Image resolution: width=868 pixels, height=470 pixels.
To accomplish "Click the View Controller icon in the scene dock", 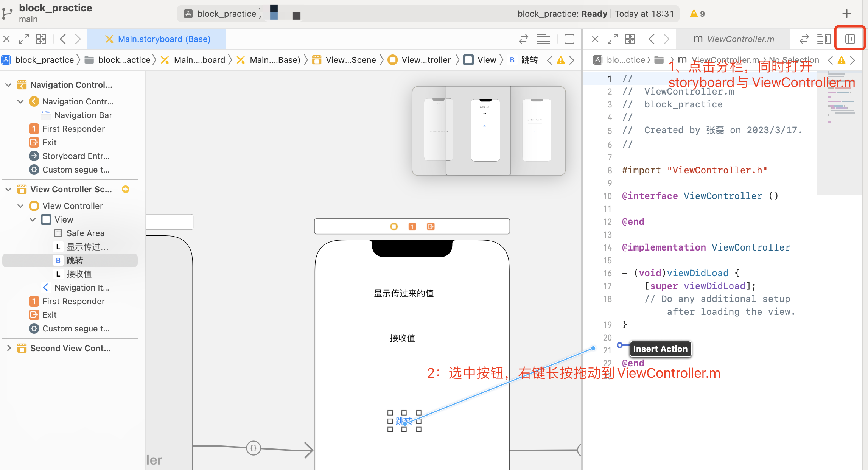I will (394, 226).
